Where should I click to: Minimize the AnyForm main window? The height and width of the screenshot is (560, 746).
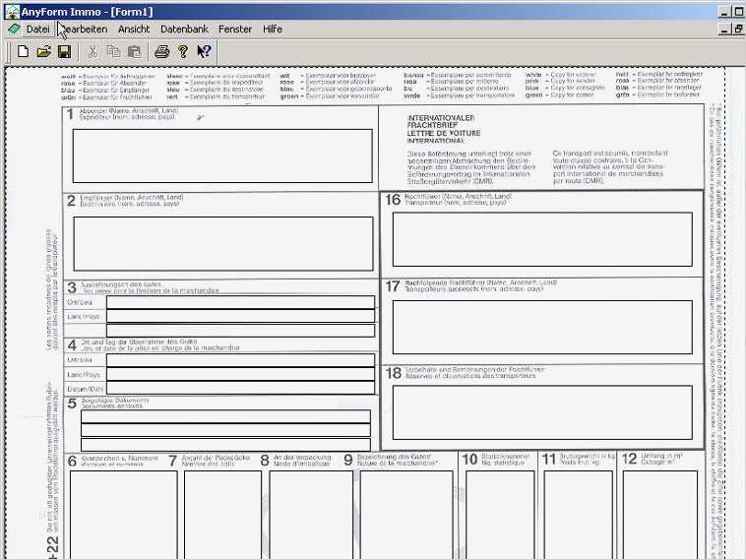[724, 13]
